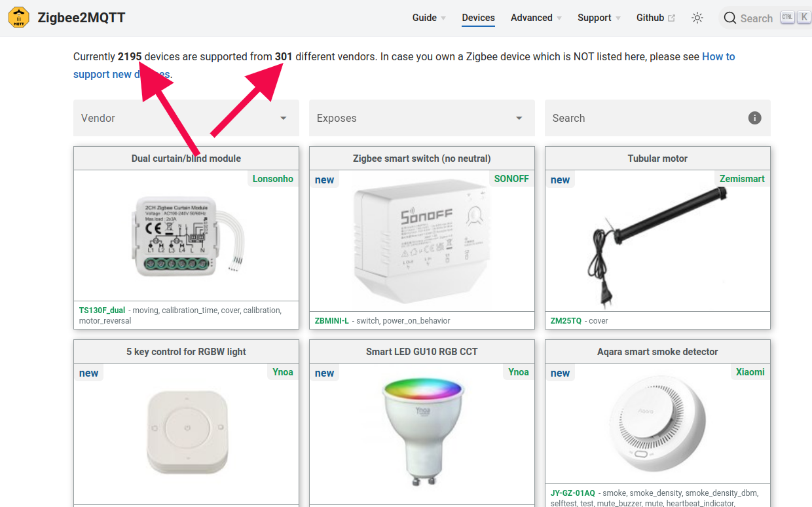Viewport: 812px width, 507px height.
Task: Open the TS130F_dual model link
Action: click(102, 310)
